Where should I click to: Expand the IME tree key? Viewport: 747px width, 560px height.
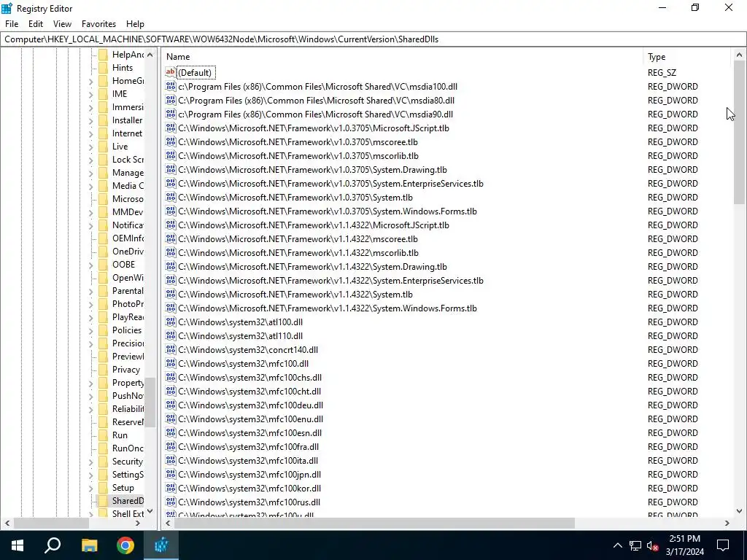coord(90,94)
